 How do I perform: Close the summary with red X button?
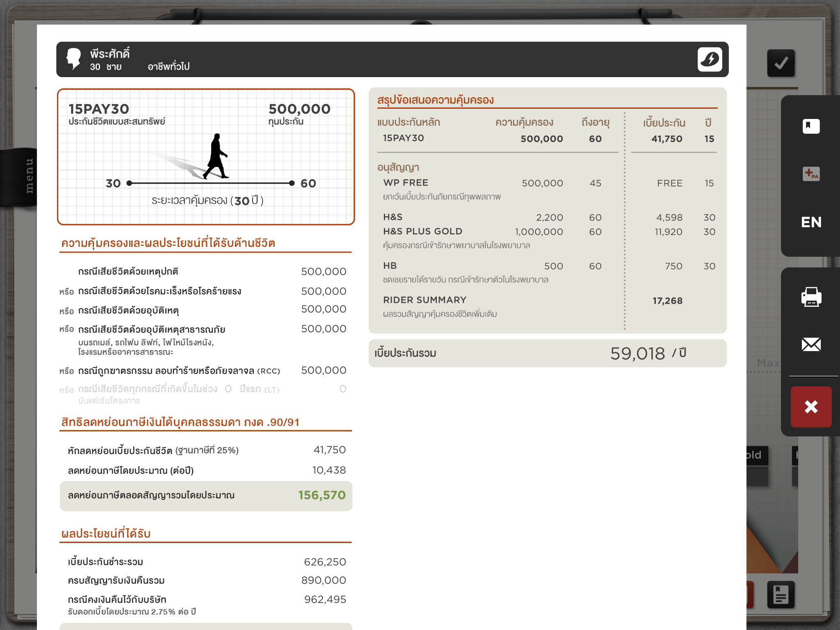[811, 407]
